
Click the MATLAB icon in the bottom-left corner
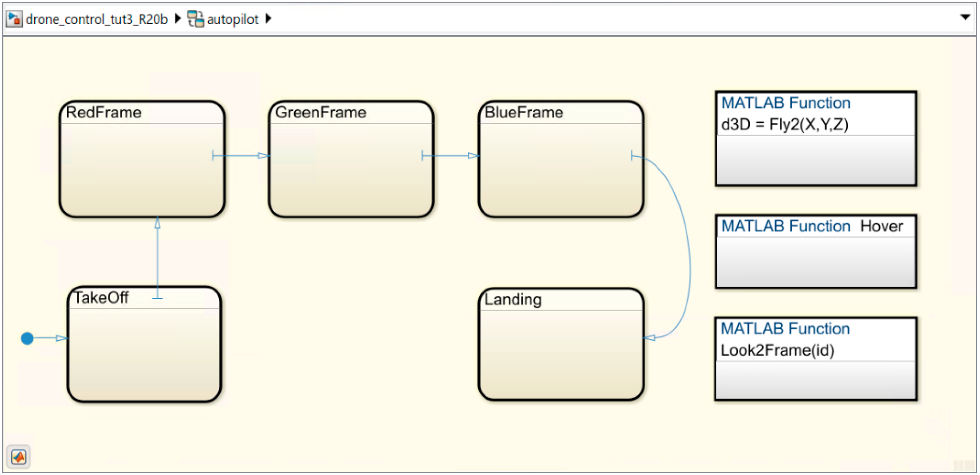tap(18, 456)
